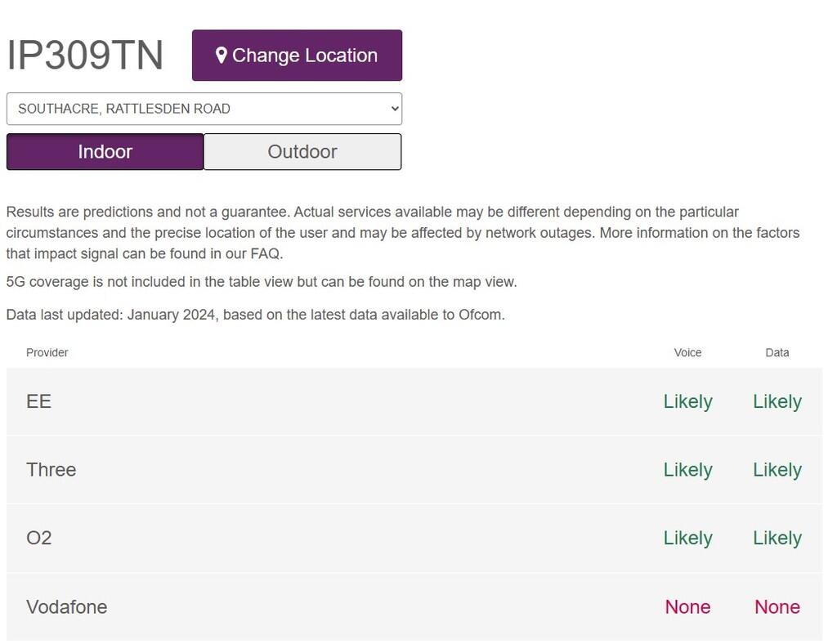Click the Data column header

click(x=777, y=352)
